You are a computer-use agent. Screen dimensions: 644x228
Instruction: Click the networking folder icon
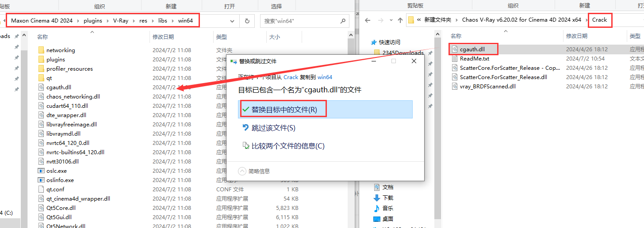41,50
